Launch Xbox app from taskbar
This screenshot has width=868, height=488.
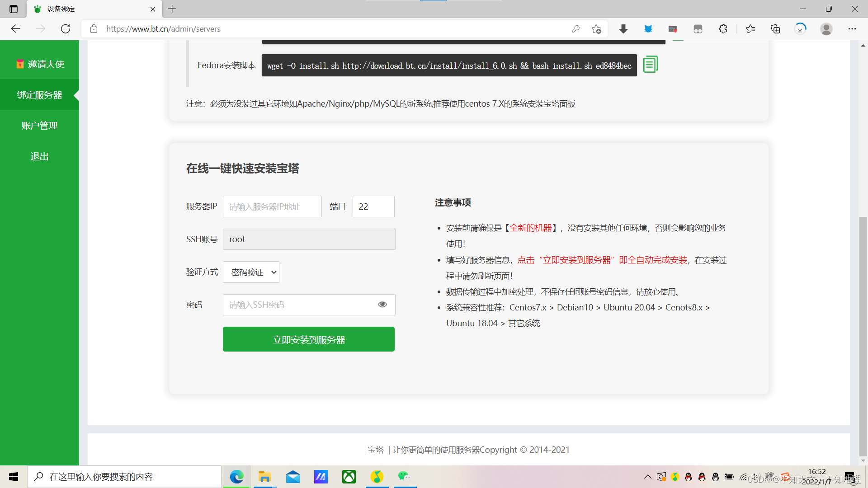pyautogui.click(x=349, y=477)
